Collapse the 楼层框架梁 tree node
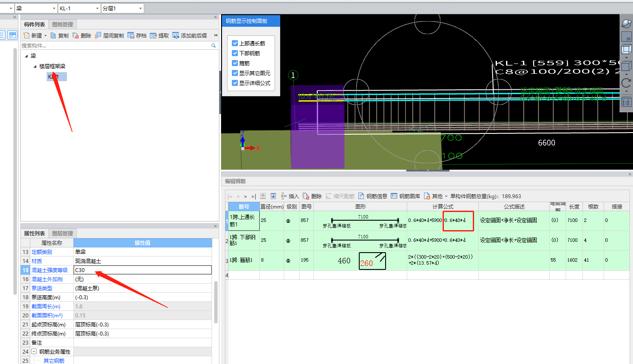This screenshot has width=633, height=364. pos(35,66)
